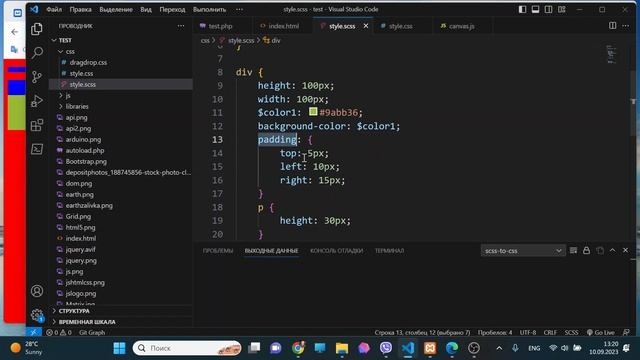Image resolution: width=640 pixels, height=360 pixels.
Task: Open Git Graph from status bar
Action: pos(92,333)
